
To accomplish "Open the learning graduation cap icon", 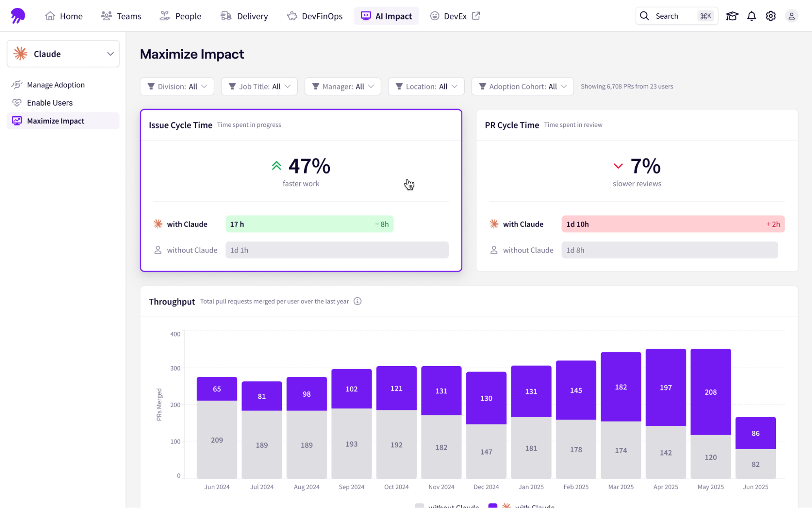I will 732,16.
